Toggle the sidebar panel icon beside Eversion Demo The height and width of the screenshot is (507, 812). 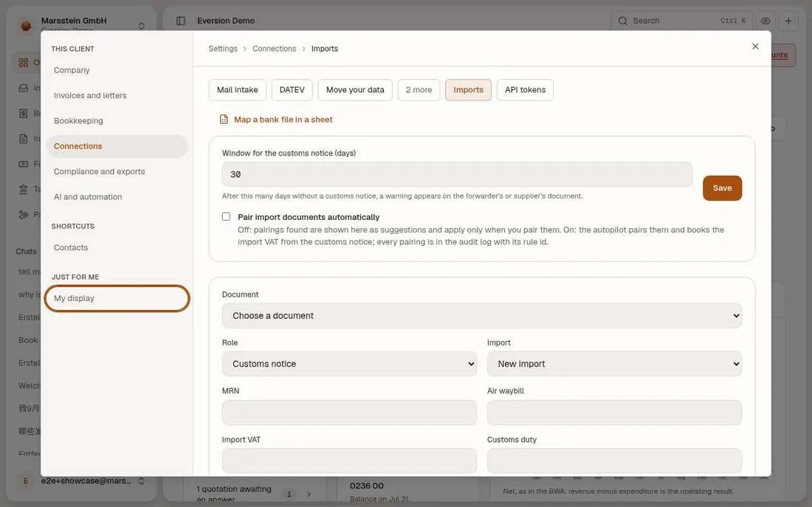(x=181, y=21)
